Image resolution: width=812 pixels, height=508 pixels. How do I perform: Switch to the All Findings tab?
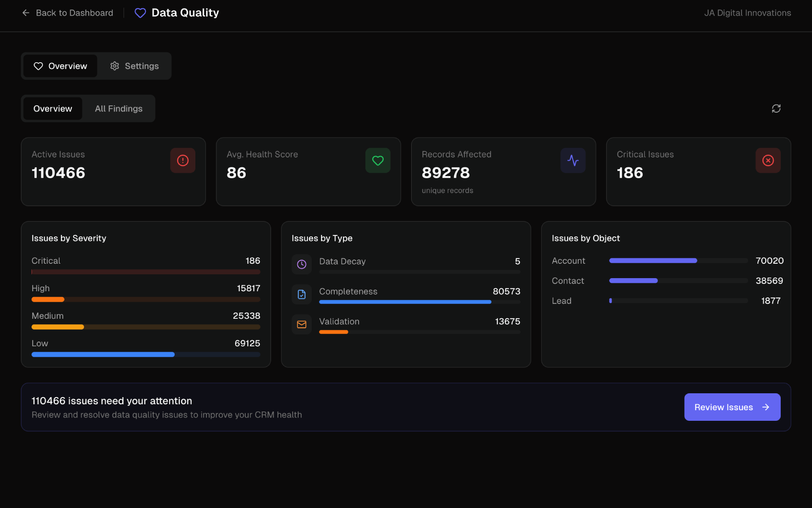[x=118, y=108]
